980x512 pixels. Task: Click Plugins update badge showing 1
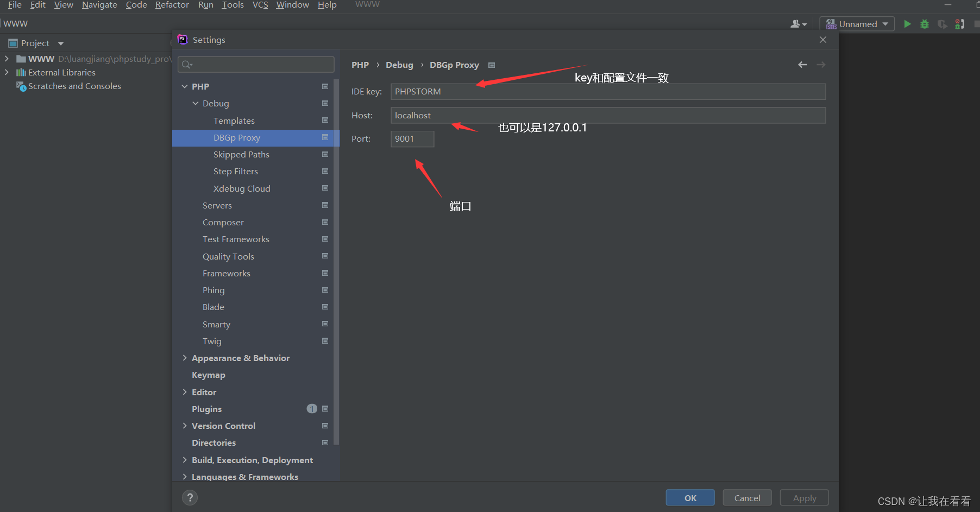[312, 409]
